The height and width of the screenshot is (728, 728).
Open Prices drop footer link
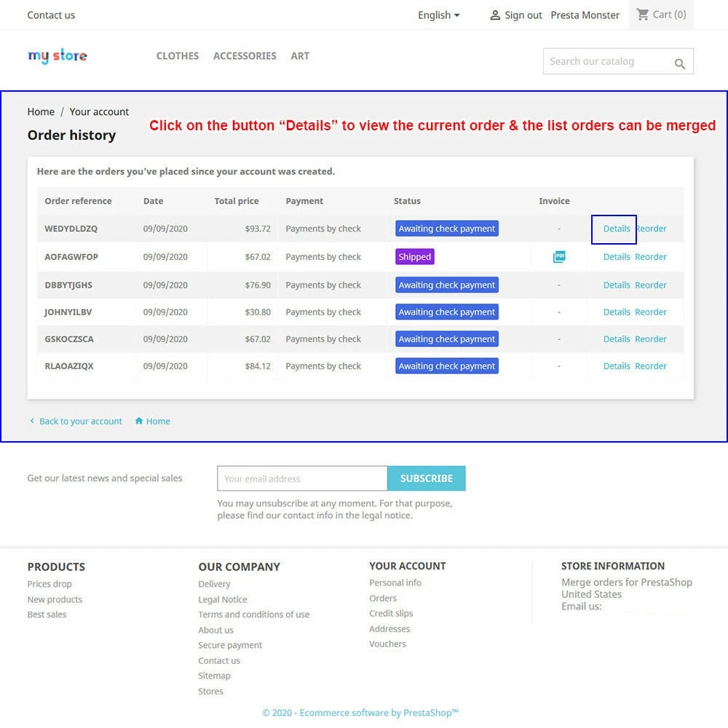pyautogui.click(x=50, y=584)
